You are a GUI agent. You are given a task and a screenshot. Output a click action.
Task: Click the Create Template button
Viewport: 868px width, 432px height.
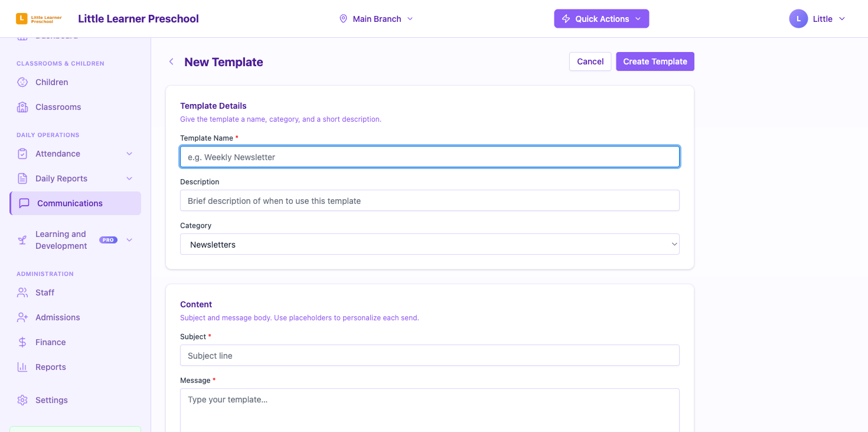click(655, 61)
